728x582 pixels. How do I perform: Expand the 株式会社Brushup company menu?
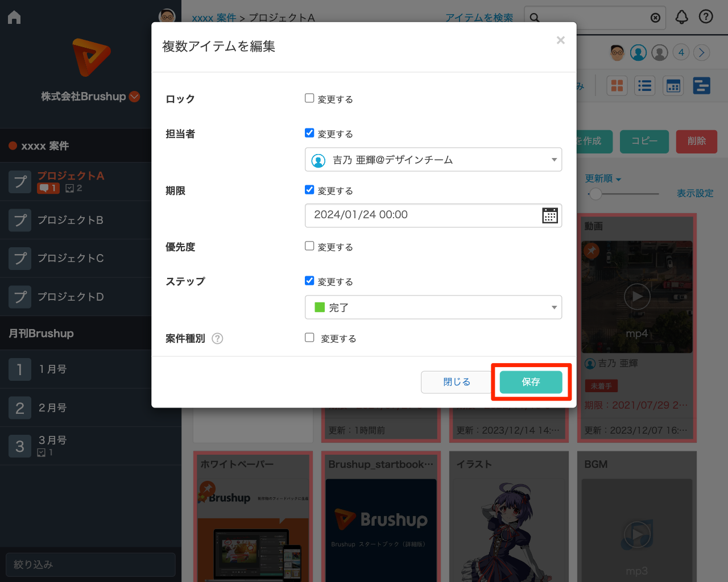(x=135, y=97)
